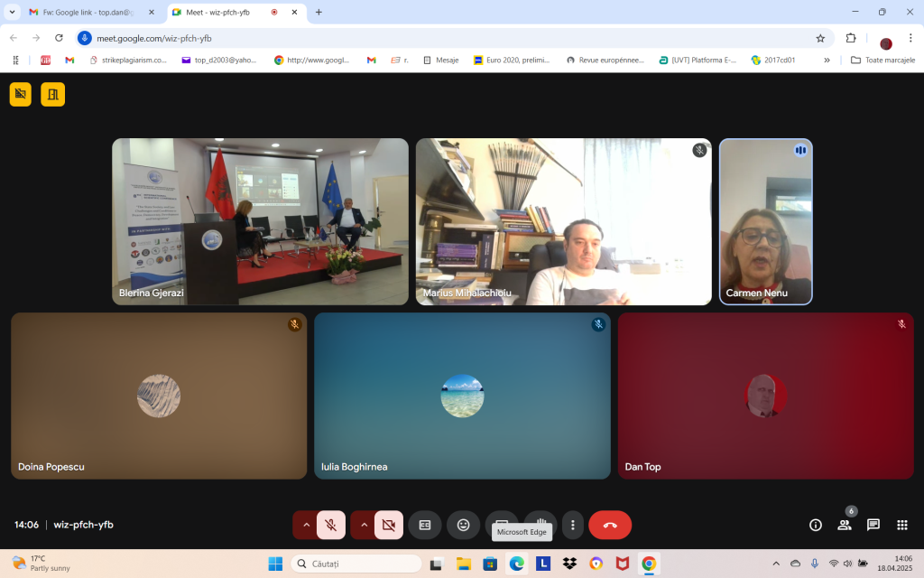Show the participants list with 6 people
The width and height of the screenshot is (924, 578).
click(845, 525)
